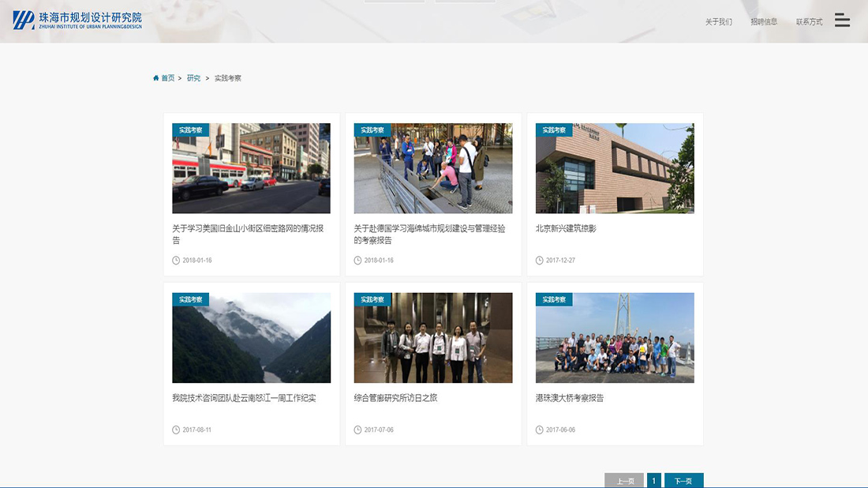Viewport: 868px width, 488px height.
Task: Open 联系方式 in top navigation
Action: pyautogui.click(x=810, y=22)
